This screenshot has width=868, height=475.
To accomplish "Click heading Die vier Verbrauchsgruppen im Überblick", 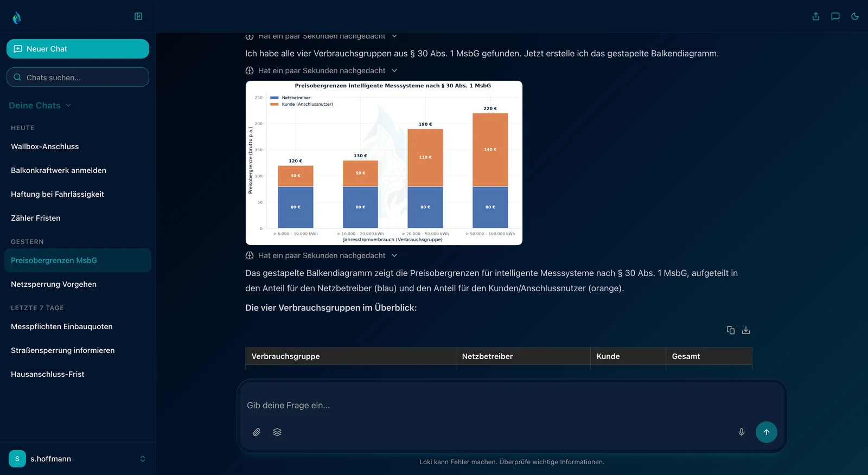I will [x=331, y=307].
